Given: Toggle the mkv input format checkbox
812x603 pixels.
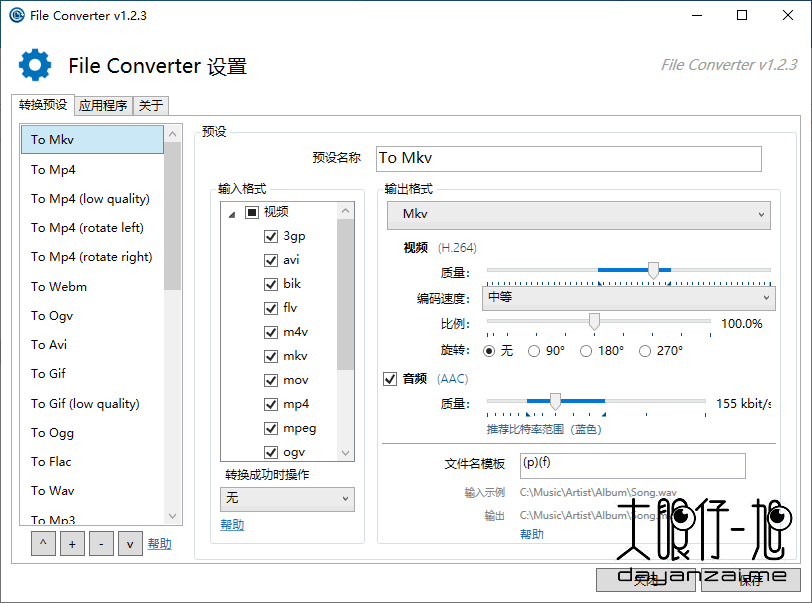Looking at the screenshot, I should [271, 356].
